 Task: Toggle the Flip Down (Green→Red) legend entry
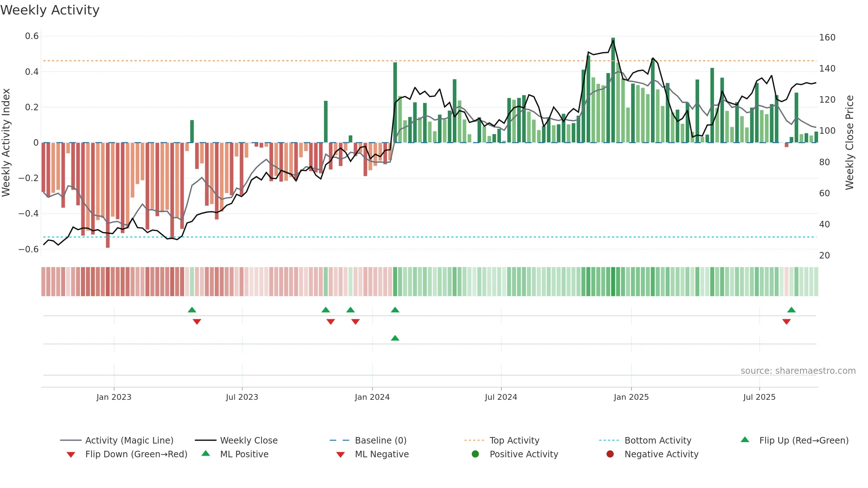pos(127,454)
